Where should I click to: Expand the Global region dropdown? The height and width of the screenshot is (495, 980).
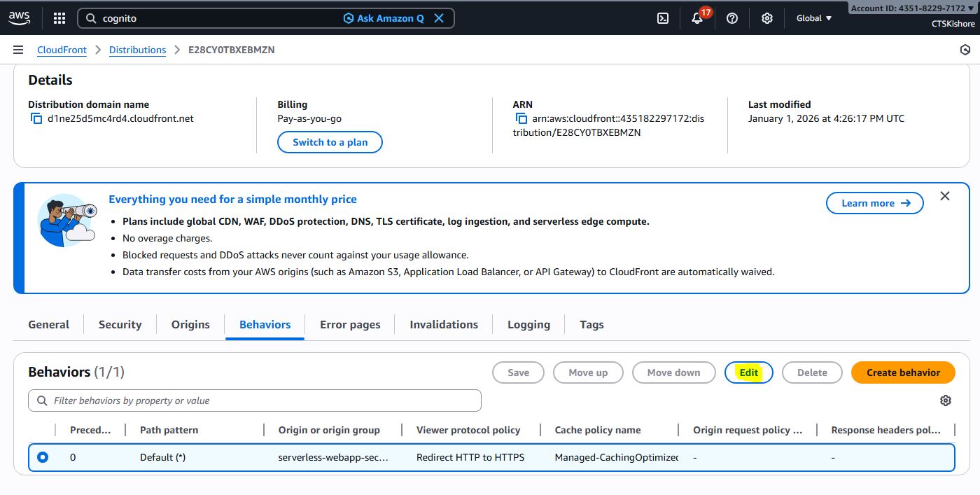point(814,18)
